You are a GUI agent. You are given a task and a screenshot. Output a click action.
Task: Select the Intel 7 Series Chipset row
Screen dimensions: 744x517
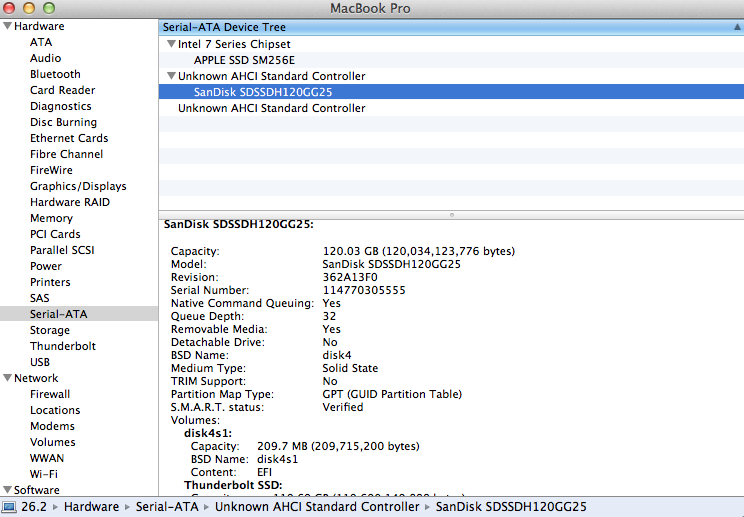point(451,44)
